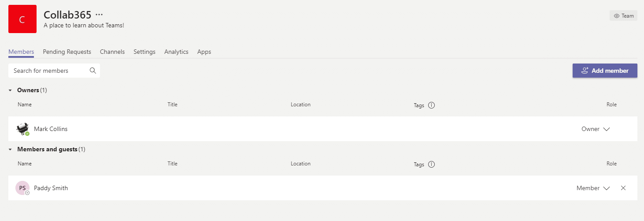Open the Analytics tab
This screenshot has width=644, height=221.
tap(176, 52)
